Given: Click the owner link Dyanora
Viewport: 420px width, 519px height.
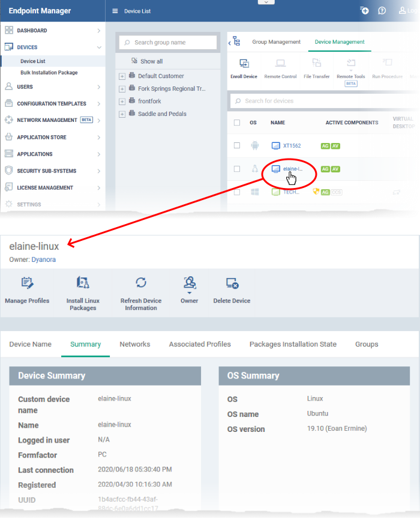Looking at the screenshot, I should point(44,259).
